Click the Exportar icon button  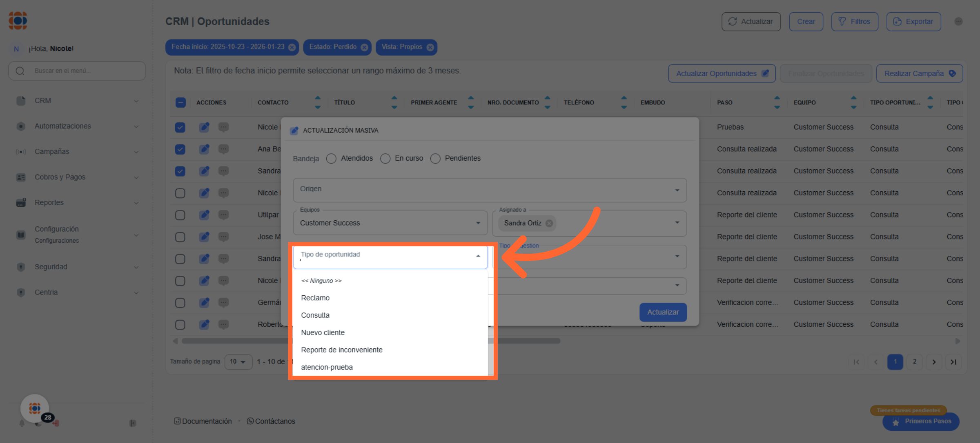tap(897, 22)
